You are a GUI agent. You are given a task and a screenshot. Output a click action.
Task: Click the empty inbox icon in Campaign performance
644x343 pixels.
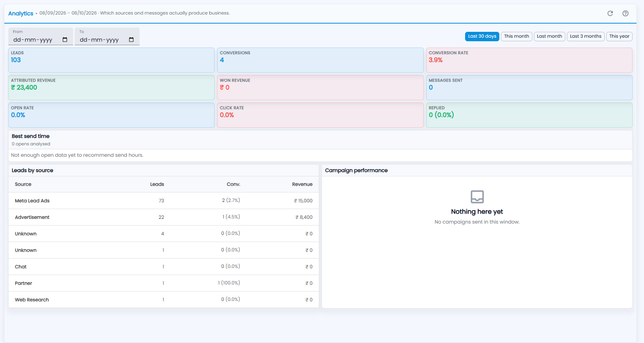click(x=477, y=196)
